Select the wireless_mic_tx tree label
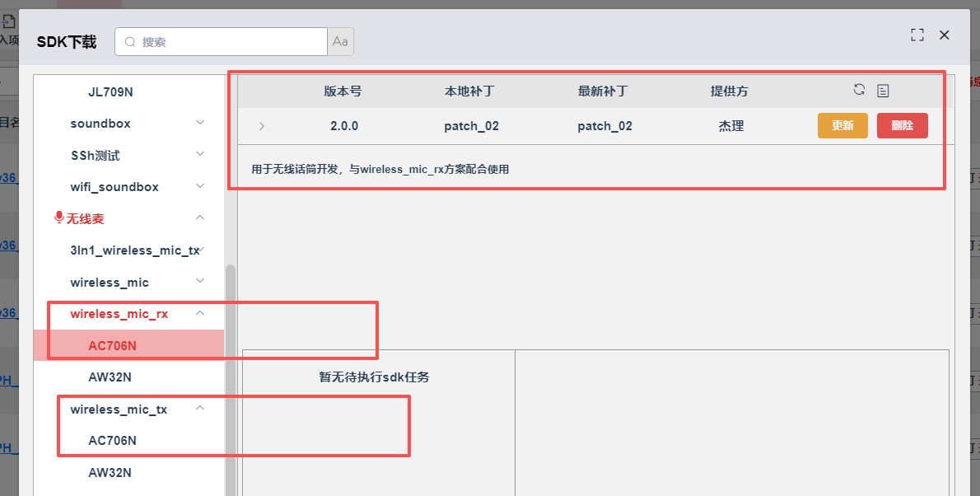The image size is (980, 496). click(x=119, y=409)
